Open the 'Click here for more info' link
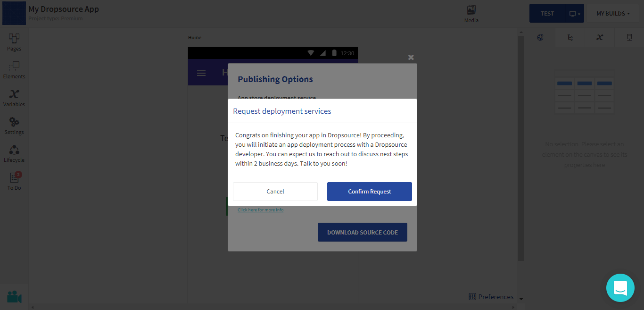 tap(261, 210)
